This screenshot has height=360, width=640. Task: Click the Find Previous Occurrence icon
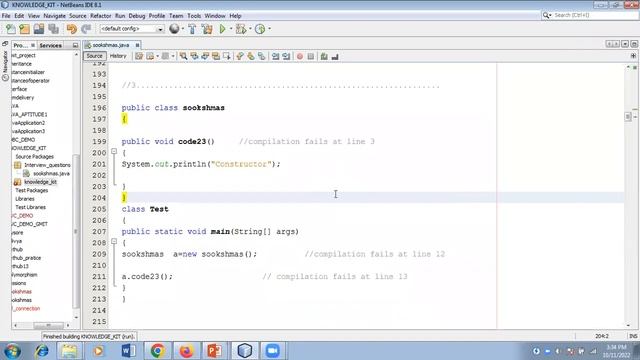pyautogui.click(x=194, y=56)
